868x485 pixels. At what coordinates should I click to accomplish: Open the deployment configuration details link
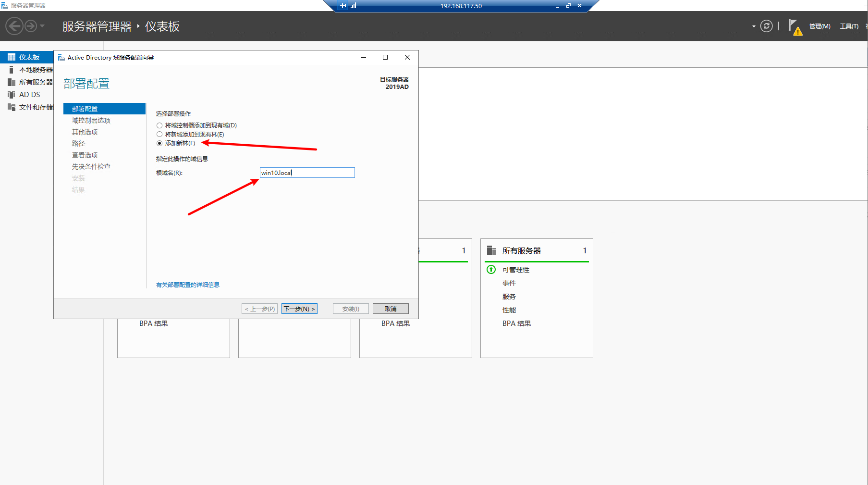187,285
